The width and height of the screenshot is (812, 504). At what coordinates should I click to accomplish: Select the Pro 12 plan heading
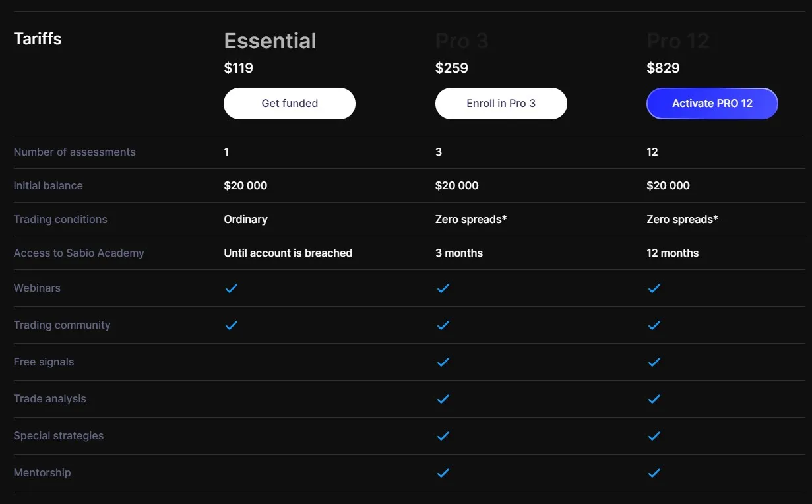(x=678, y=41)
